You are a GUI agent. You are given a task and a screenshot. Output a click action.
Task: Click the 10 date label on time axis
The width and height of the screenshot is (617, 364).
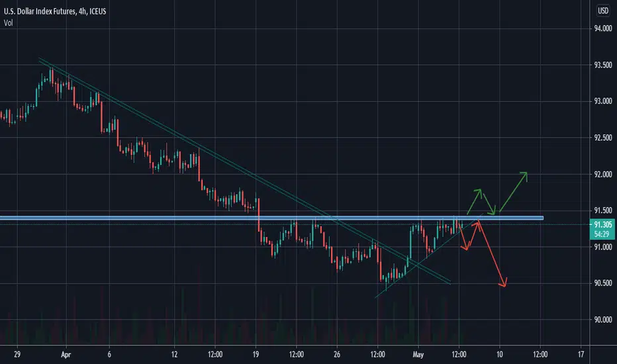(499, 354)
